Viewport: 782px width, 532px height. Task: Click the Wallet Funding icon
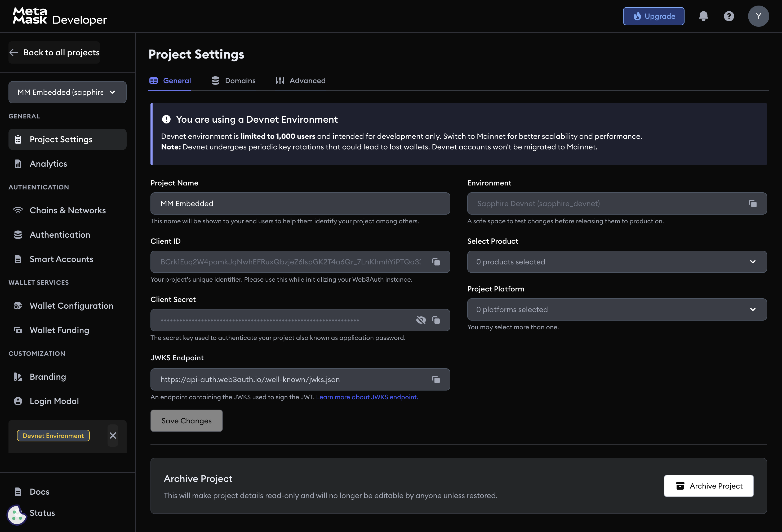(18, 330)
